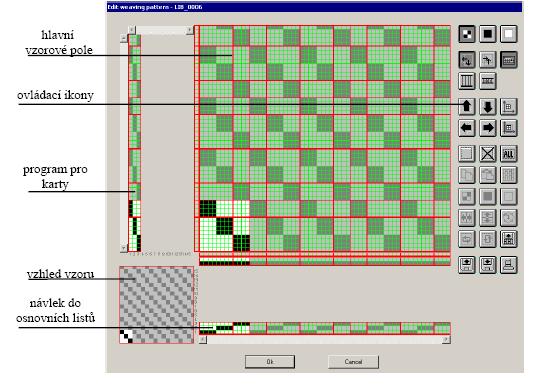Click the dashed rectangle selection icon
This screenshot has height=387, width=533.
click(x=466, y=154)
